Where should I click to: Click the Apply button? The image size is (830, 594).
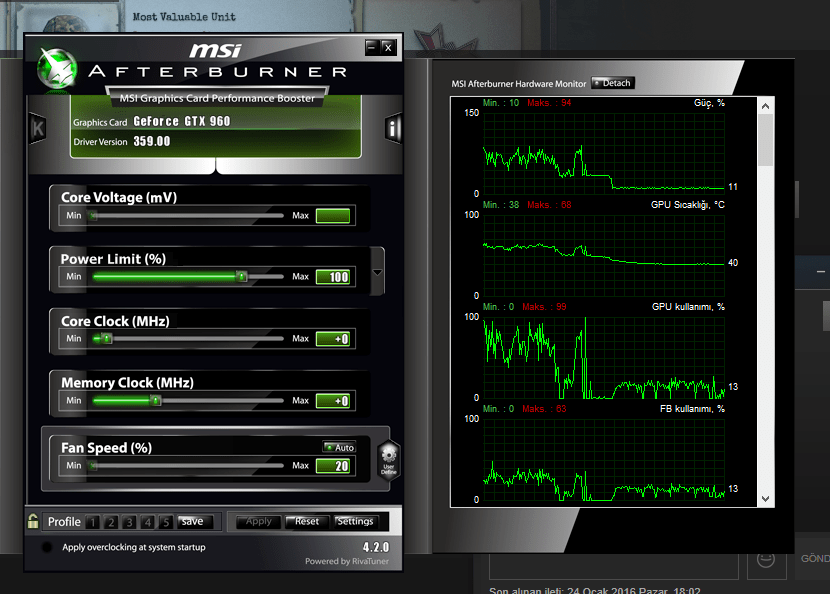259,521
